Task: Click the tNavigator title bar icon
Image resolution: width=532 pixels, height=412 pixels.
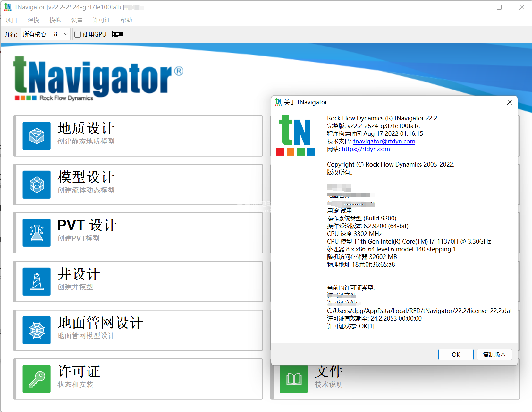Action: (7, 7)
